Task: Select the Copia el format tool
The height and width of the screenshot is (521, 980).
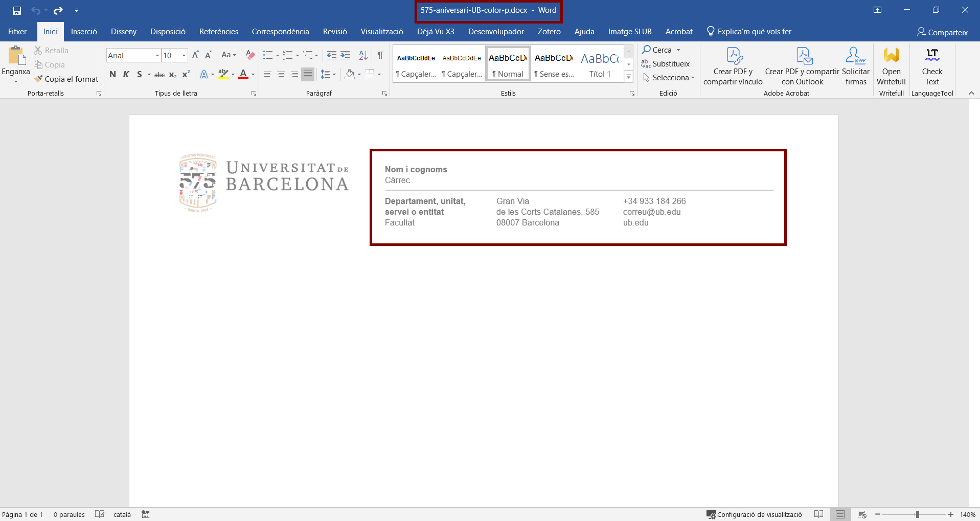Action: click(x=66, y=79)
